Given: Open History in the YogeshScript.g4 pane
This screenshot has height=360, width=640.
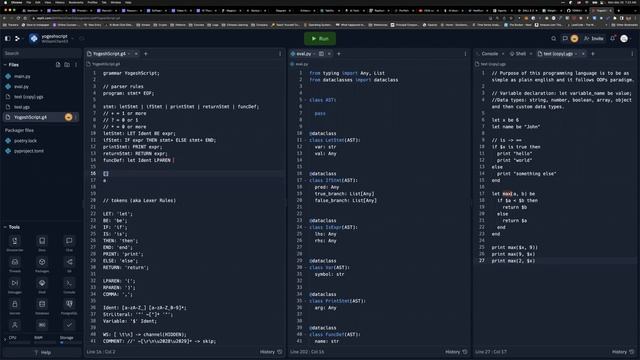Looking at the screenshot, I should point(271,352).
